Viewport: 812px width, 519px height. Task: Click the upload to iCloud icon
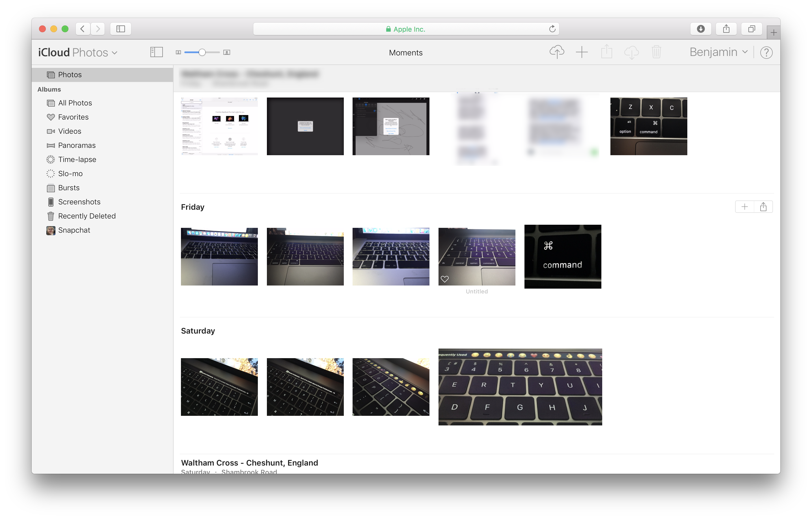pos(557,53)
